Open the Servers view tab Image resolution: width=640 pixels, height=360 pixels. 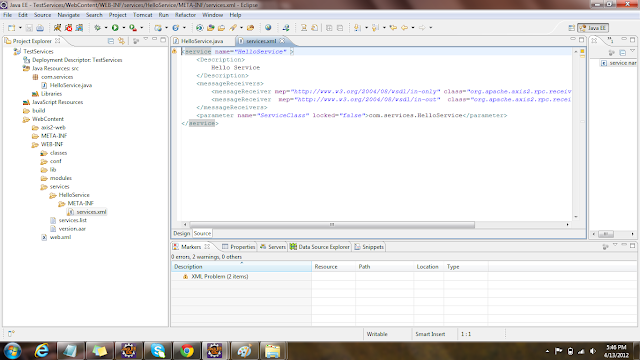click(x=273, y=247)
